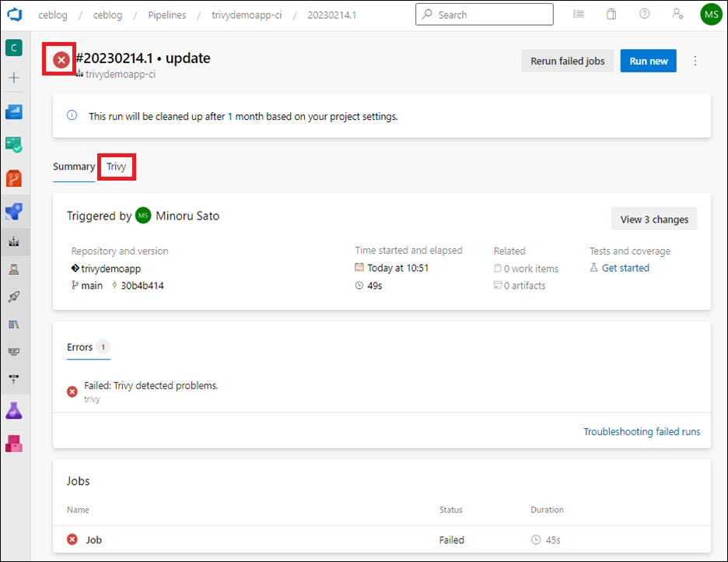Click the failed icon next to Job row
The width and height of the screenshot is (728, 562).
tap(72, 539)
